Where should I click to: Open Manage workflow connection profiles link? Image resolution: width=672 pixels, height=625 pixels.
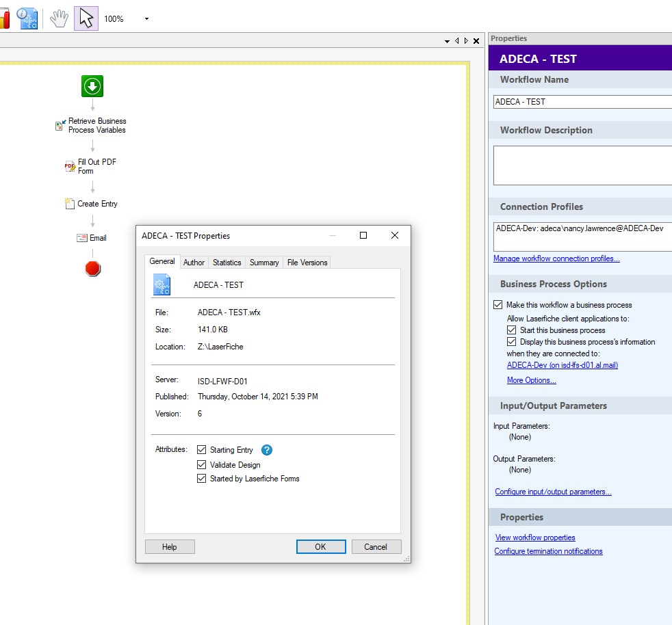[556, 258]
